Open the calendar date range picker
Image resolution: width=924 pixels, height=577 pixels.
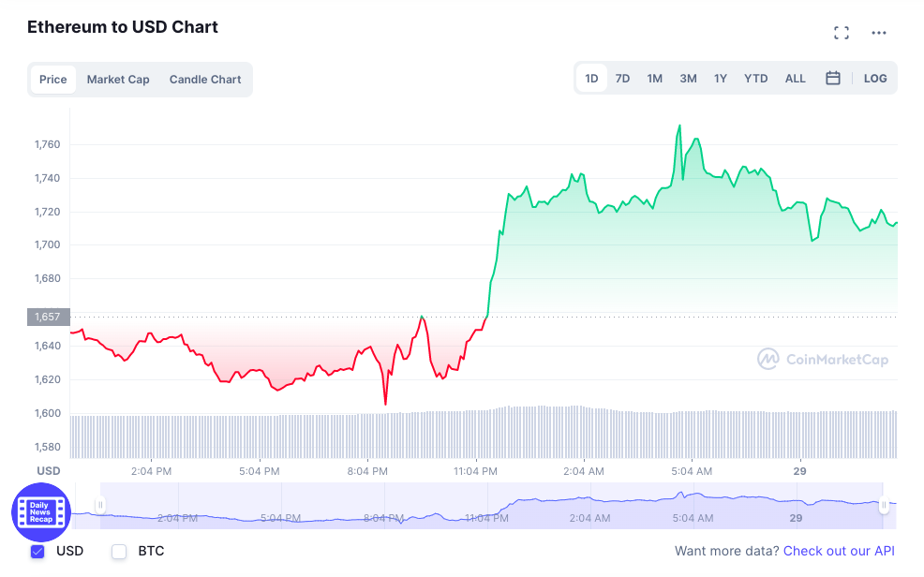pos(833,79)
